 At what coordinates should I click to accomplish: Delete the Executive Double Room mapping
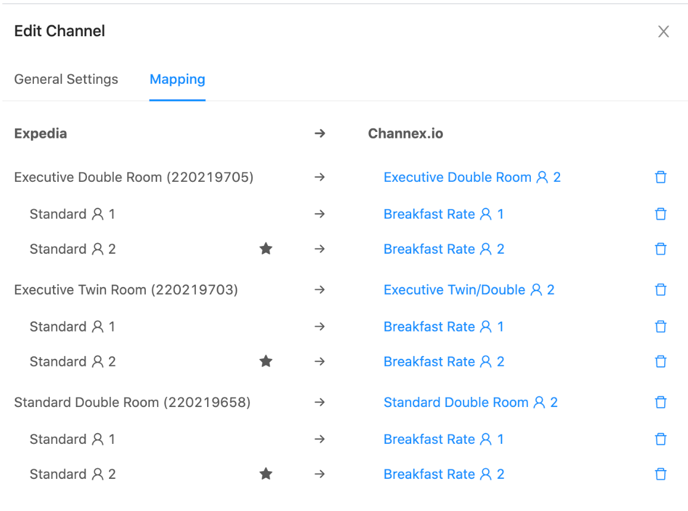[x=660, y=177]
